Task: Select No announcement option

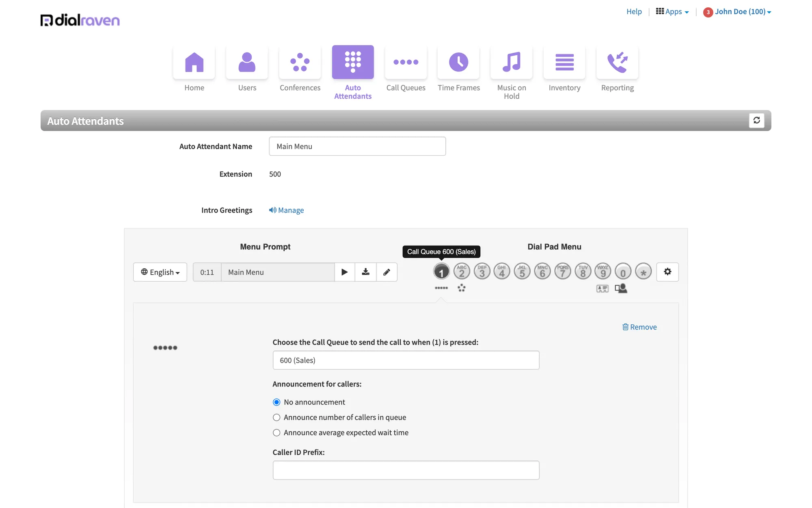Action: click(x=276, y=402)
